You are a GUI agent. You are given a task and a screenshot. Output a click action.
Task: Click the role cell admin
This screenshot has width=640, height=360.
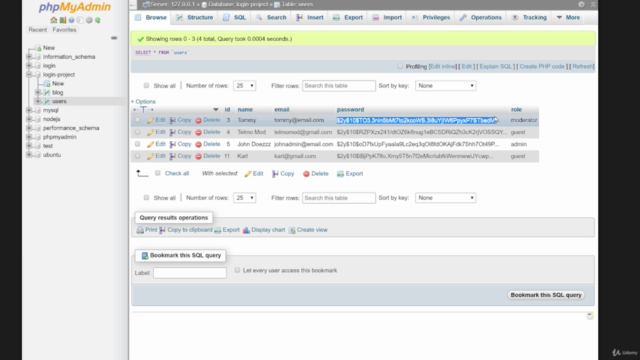point(519,144)
